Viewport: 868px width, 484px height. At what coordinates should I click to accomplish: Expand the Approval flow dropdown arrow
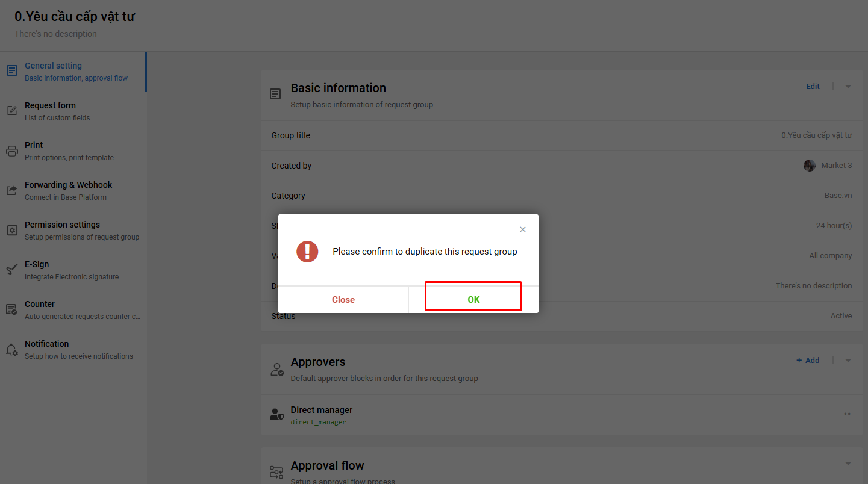point(848,464)
